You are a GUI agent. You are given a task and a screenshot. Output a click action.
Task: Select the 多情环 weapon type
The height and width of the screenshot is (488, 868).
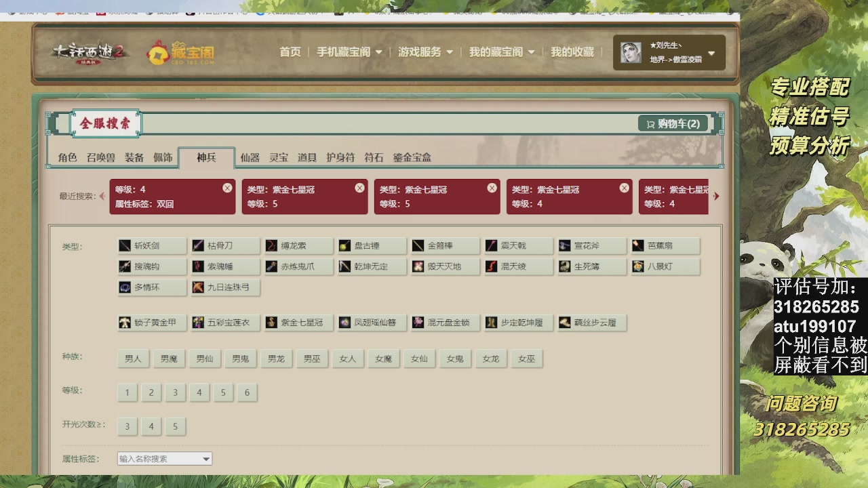pos(152,287)
